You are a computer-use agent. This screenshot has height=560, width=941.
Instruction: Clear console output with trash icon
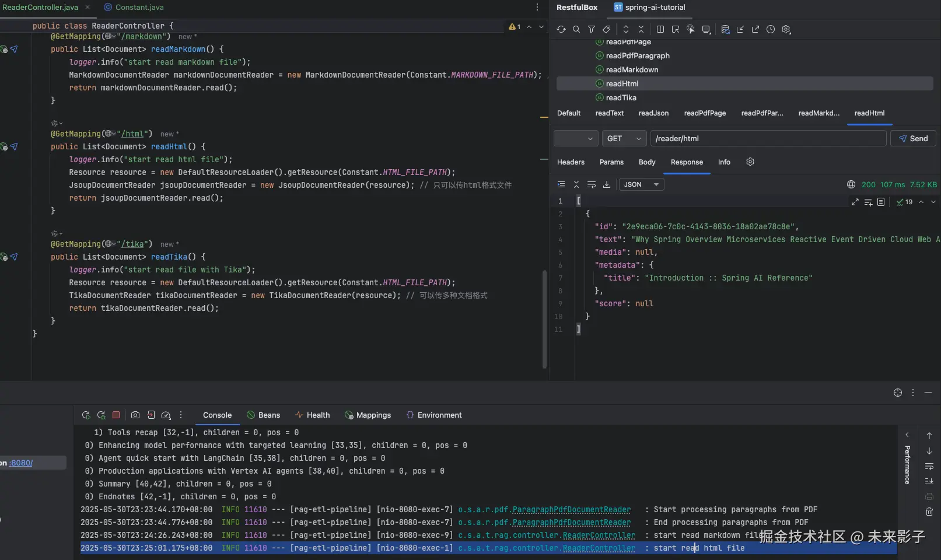(x=929, y=512)
